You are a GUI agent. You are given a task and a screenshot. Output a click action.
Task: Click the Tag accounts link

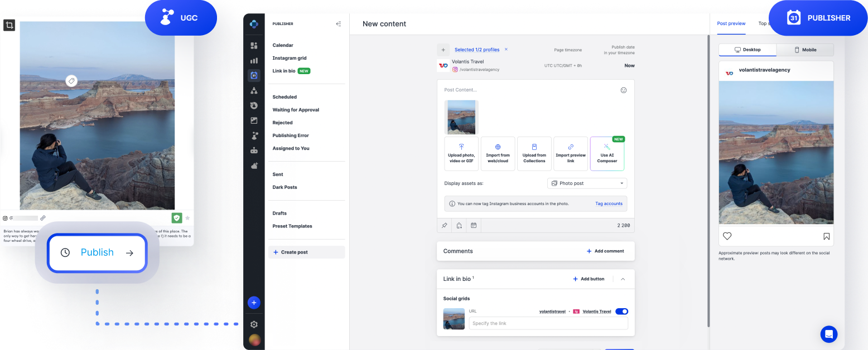(x=609, y=203)
